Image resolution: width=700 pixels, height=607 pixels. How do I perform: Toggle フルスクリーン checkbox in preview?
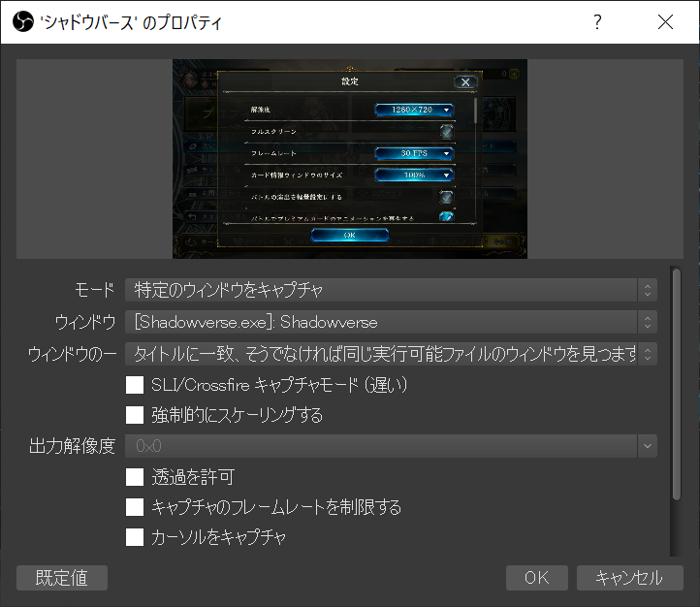pos(446,132)
